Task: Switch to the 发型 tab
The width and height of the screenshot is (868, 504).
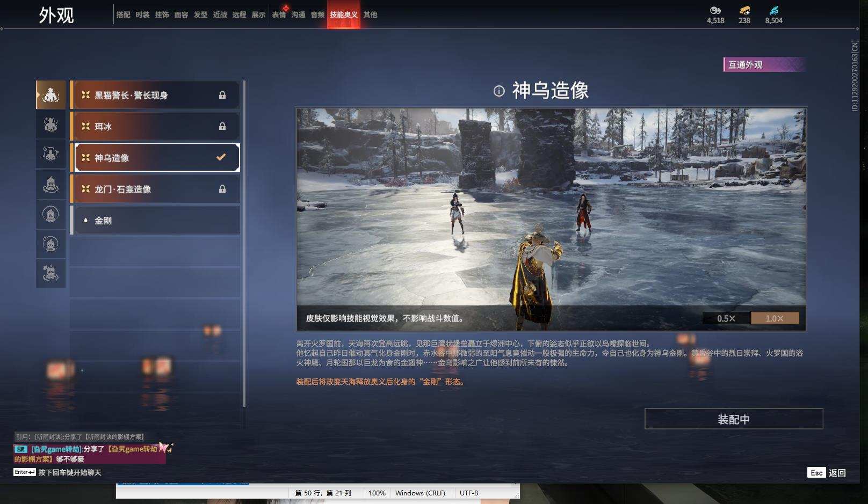Action: coord(201,14)
